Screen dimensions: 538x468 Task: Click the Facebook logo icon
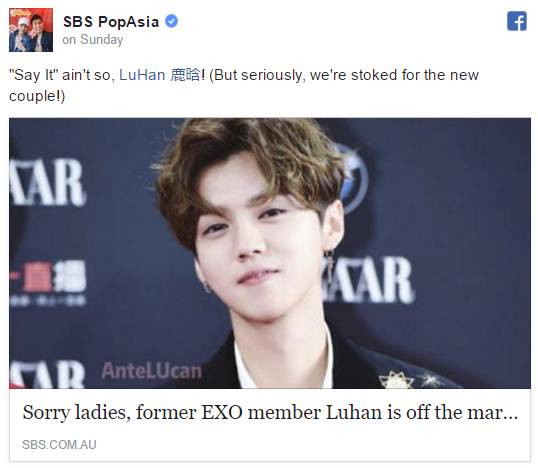click(x=517, y=21)
